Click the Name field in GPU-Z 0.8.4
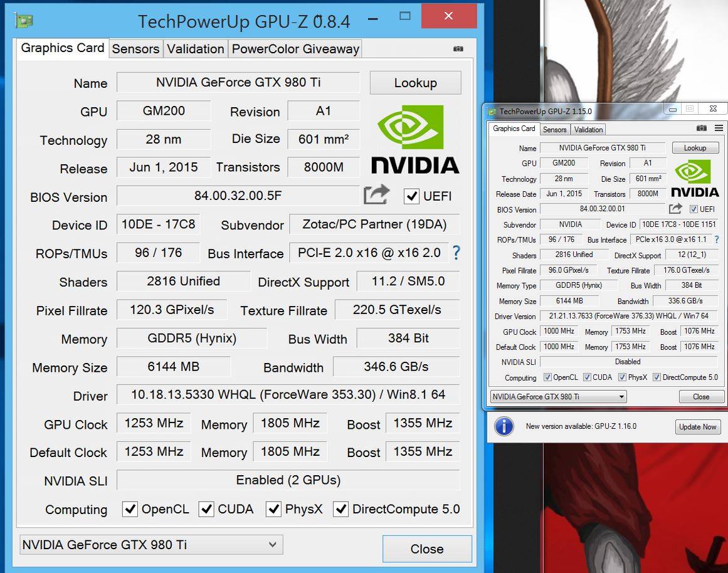This screenshot has width=728, height=573. [238, 82]
